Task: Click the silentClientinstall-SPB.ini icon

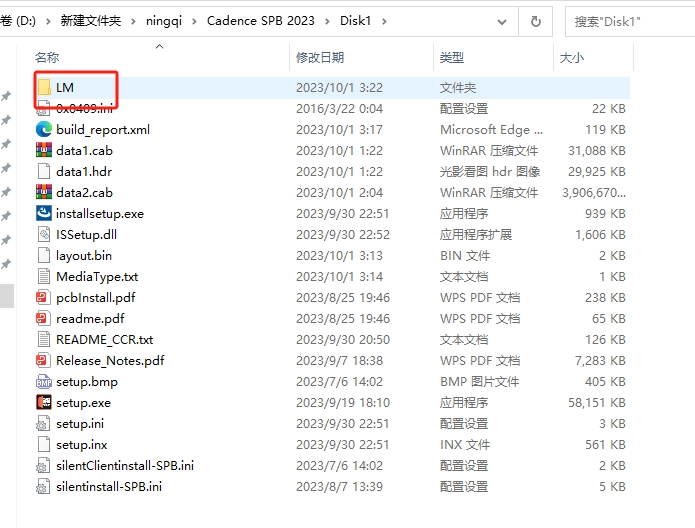Action: (x=43, y=465)
